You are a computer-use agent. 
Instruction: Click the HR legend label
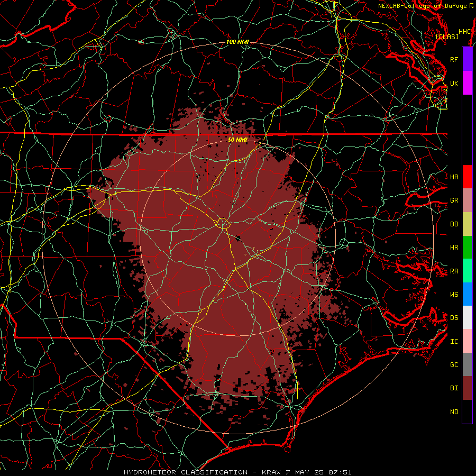(x=454, y=248)
